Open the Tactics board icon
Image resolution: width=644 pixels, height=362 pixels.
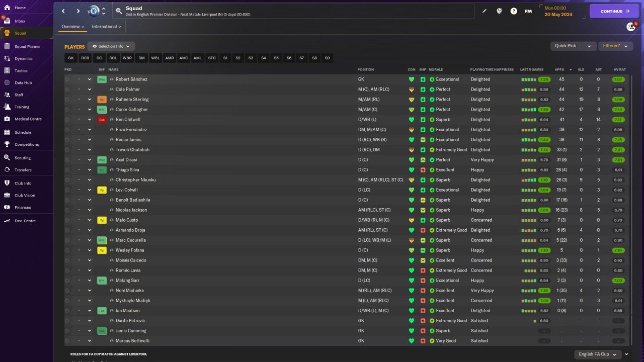coord(7,70)
